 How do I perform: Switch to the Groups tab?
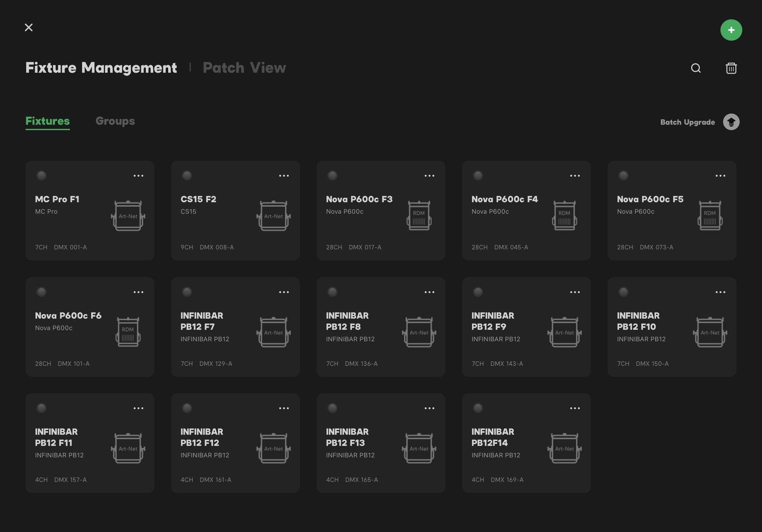pos(115,121)
